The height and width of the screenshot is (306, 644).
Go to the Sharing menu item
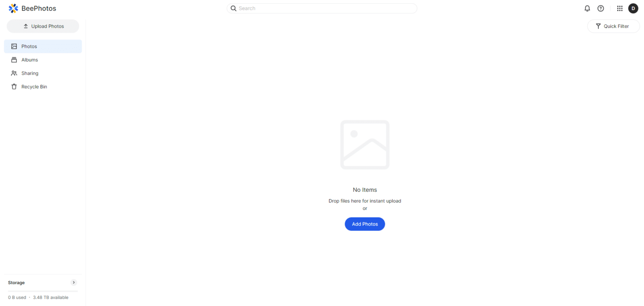(43, 73)
